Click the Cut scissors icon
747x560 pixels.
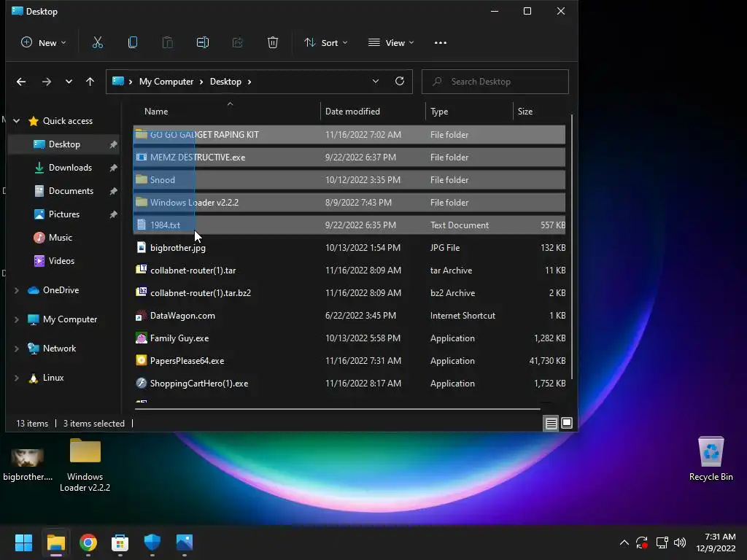coord(98,43)
